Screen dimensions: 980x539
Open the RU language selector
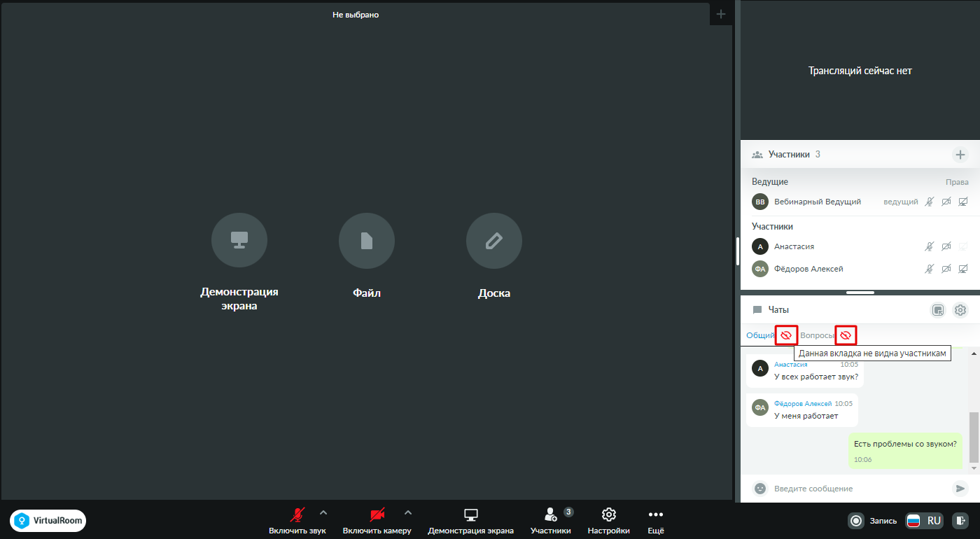click(x=925, y=521)
